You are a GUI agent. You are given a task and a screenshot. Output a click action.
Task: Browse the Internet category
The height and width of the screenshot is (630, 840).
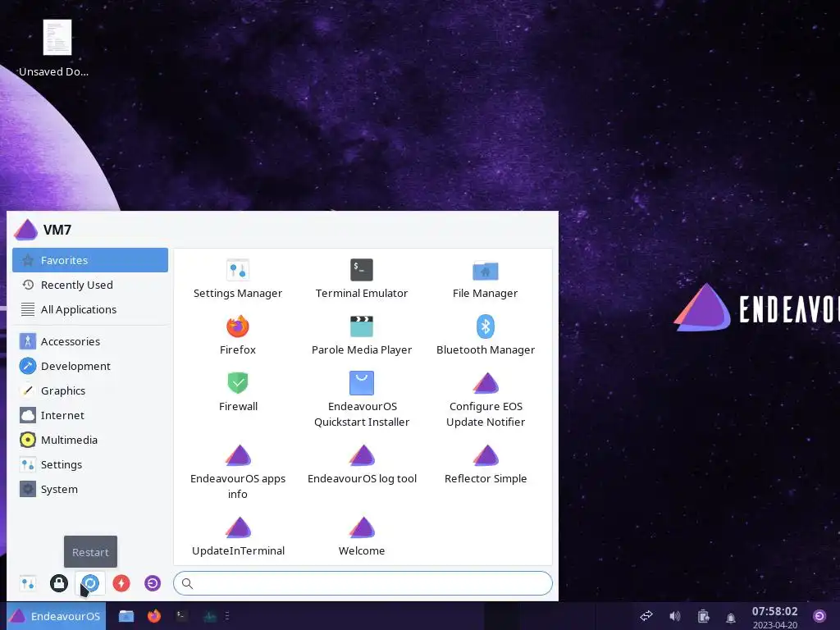[x=90, y=415]
